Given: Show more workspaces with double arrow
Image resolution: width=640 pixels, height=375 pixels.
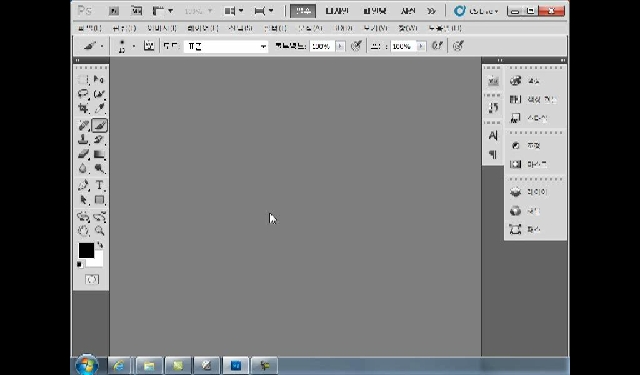Looking at the screenshot, I should pos(431,11).
